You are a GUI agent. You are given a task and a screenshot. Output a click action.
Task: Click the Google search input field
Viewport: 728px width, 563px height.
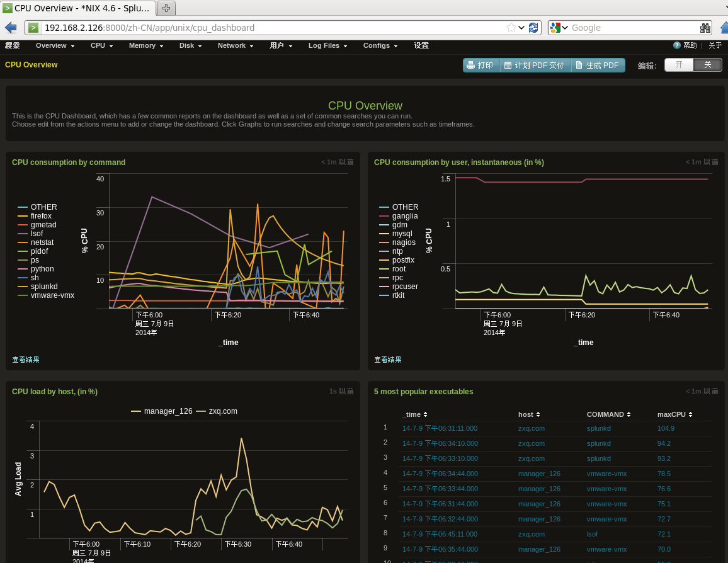[634, 28]
